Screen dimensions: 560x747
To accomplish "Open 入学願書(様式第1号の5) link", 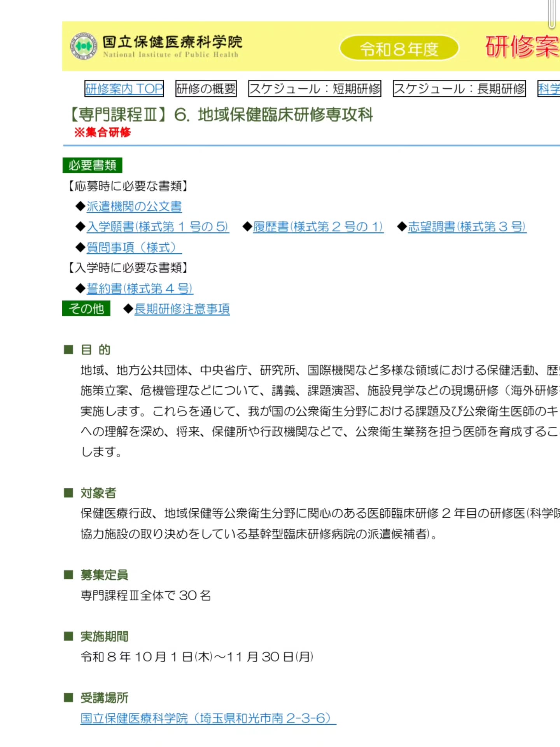I will (157, 227).
